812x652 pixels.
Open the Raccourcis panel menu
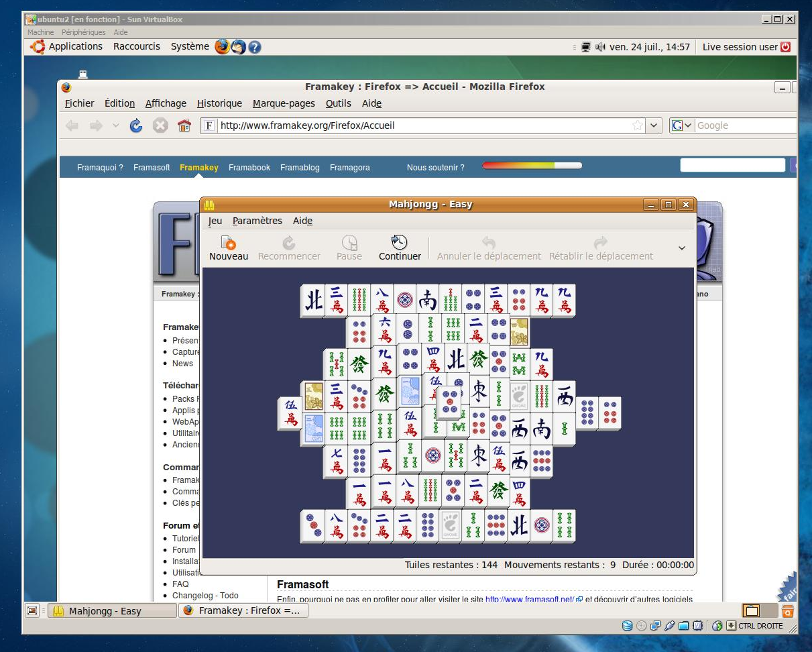[x=137, y=46]
